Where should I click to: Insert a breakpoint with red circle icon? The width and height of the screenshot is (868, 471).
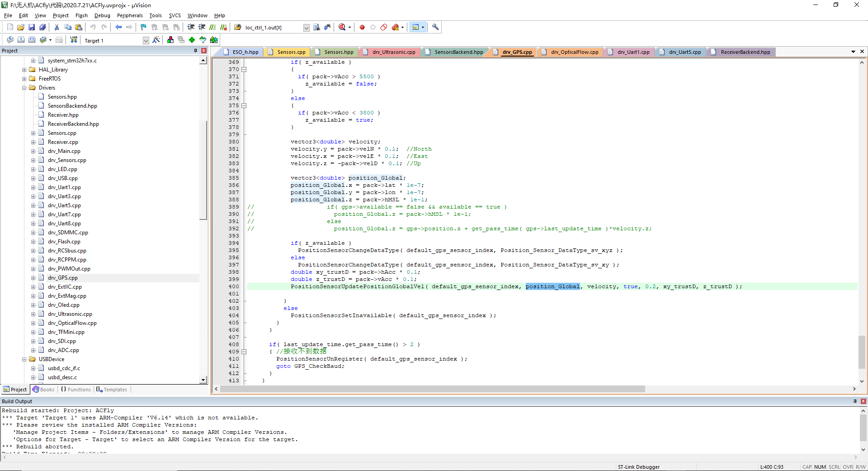362,28
